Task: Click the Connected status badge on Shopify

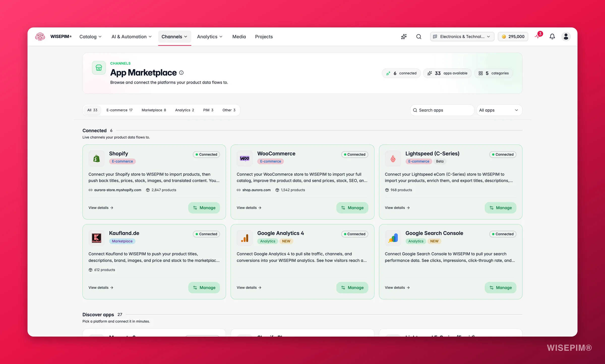Action: tap(206, 154)
